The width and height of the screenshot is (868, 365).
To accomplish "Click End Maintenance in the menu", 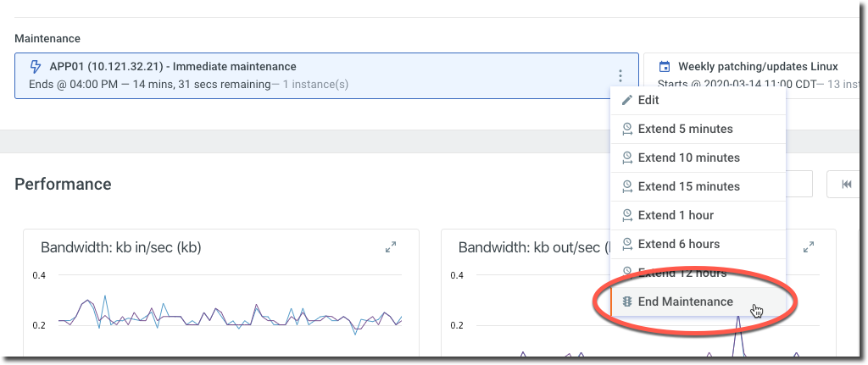I will (x=685, y=301).
